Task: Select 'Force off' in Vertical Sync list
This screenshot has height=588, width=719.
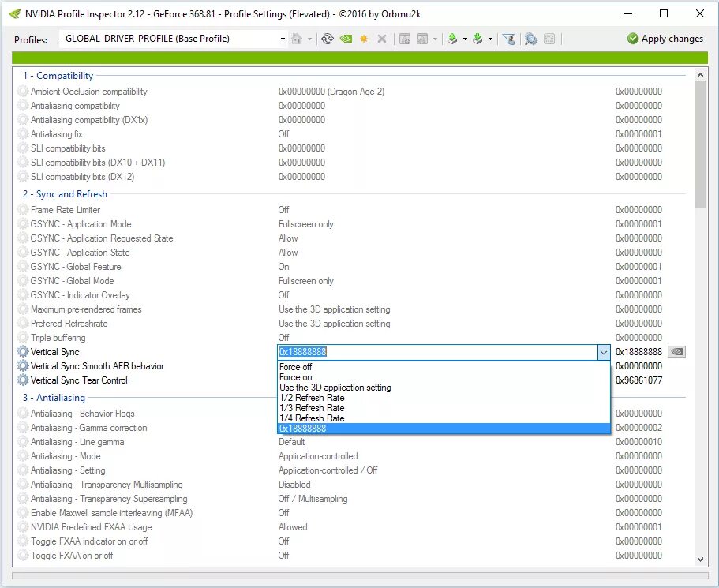Action: [444, 367]
